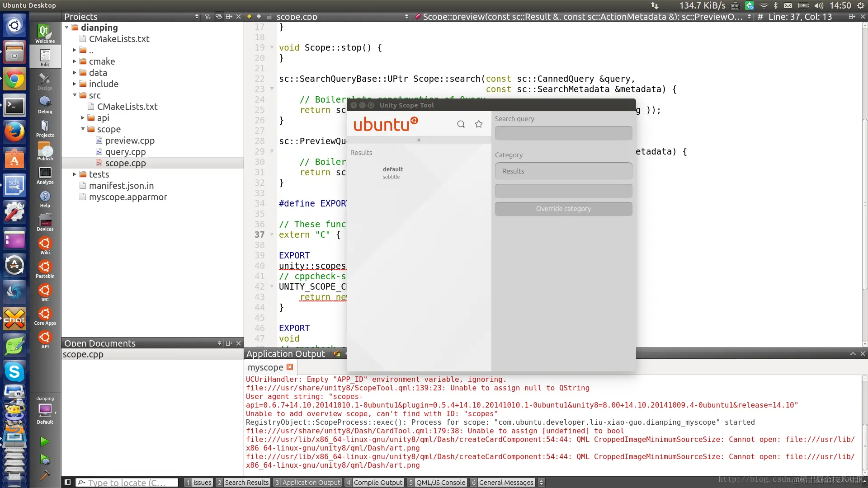Collapse the scope folder in tree

tap(83, 129)
